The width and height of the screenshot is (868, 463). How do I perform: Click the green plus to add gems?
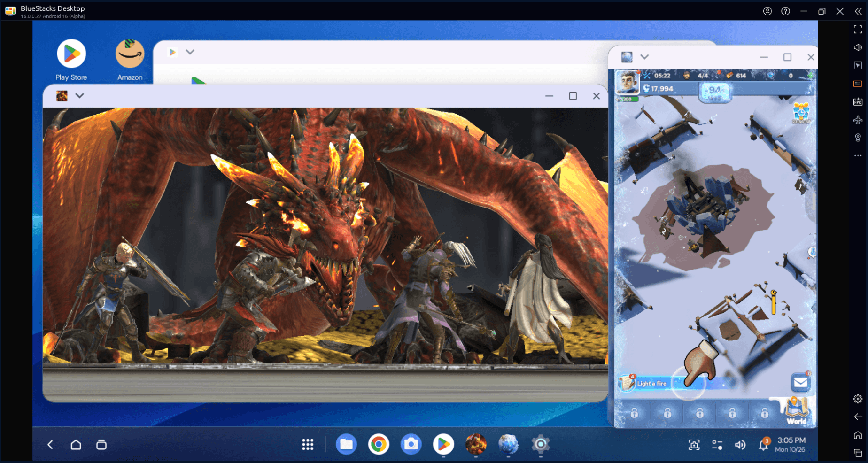tap(811, 75)
